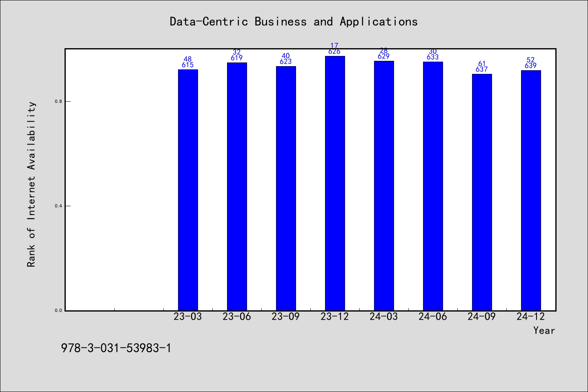Click the y-axis tick label 0.8
The height and width of the screenshot is (392, 588).
tap(58, 101)
